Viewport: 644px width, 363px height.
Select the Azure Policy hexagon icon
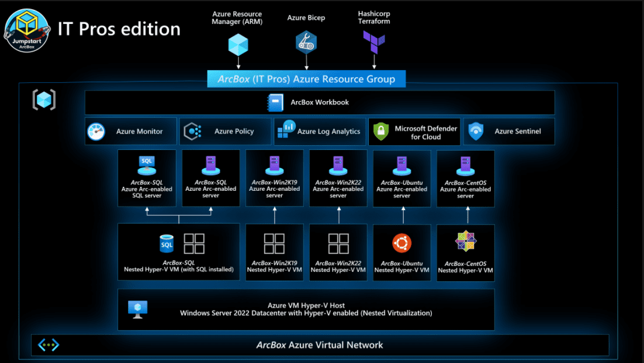tap(192, 131)
